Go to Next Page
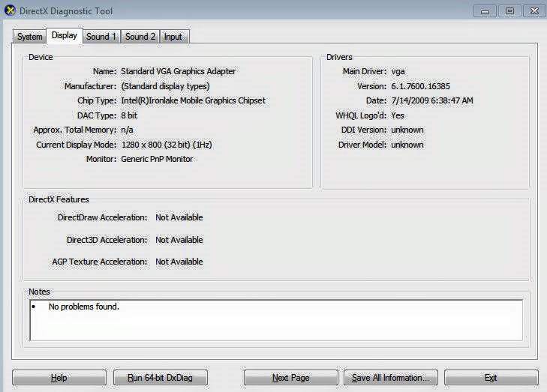 tap(290, 378)
